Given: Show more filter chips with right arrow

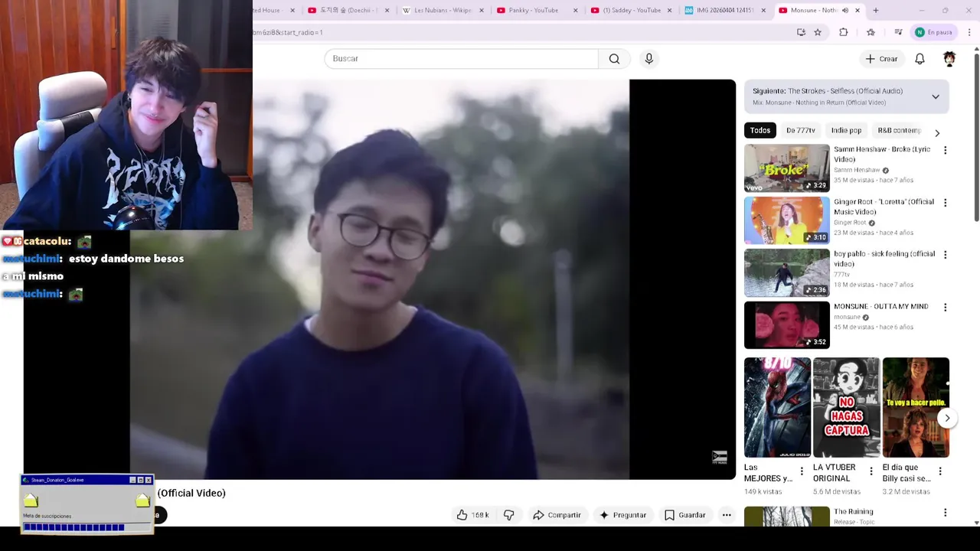Looking at the screenshot, I should (937, 132).
